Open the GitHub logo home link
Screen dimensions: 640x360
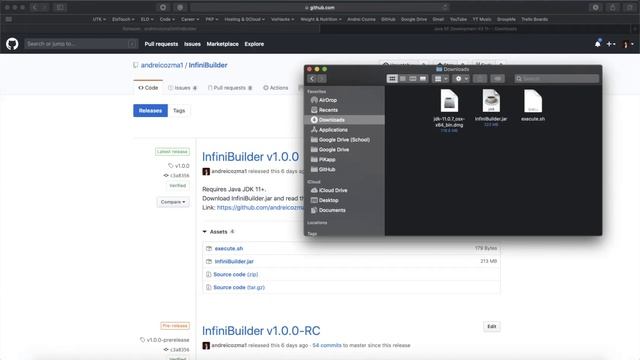point(12,44)
